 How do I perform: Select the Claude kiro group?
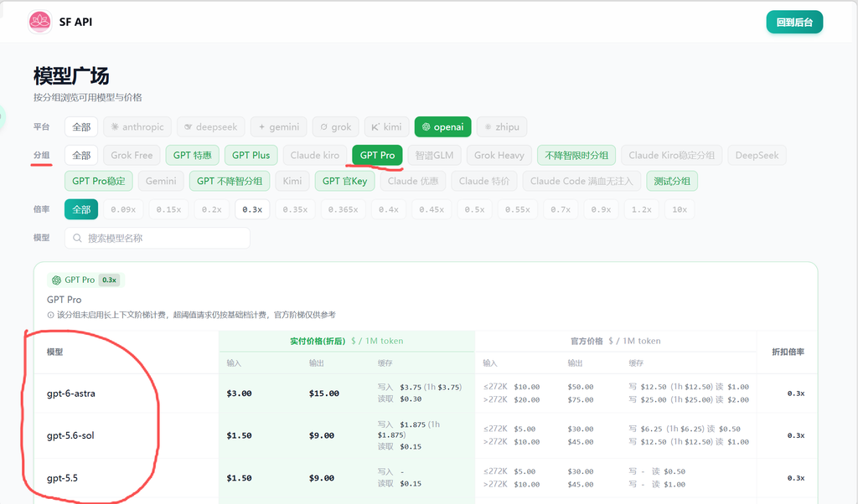click(x=315, y=155)
